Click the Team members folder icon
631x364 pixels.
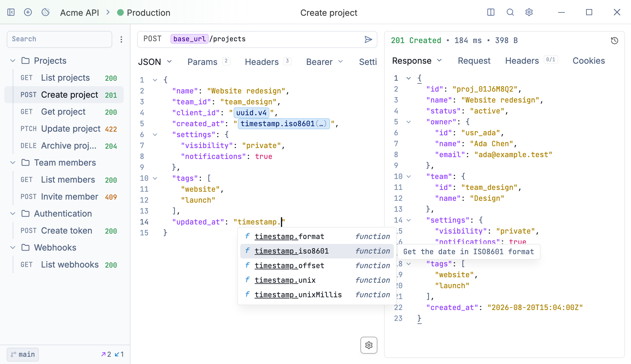click(25, 163)
